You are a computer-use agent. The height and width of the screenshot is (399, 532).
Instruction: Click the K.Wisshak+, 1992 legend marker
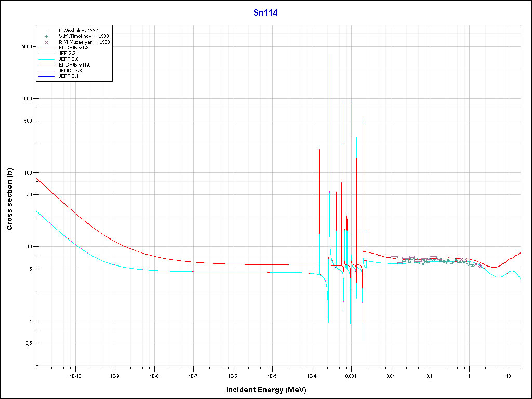46,31
